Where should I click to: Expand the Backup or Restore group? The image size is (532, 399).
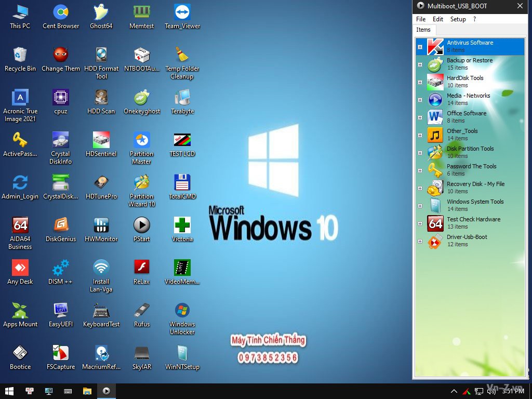click(420, 65)
